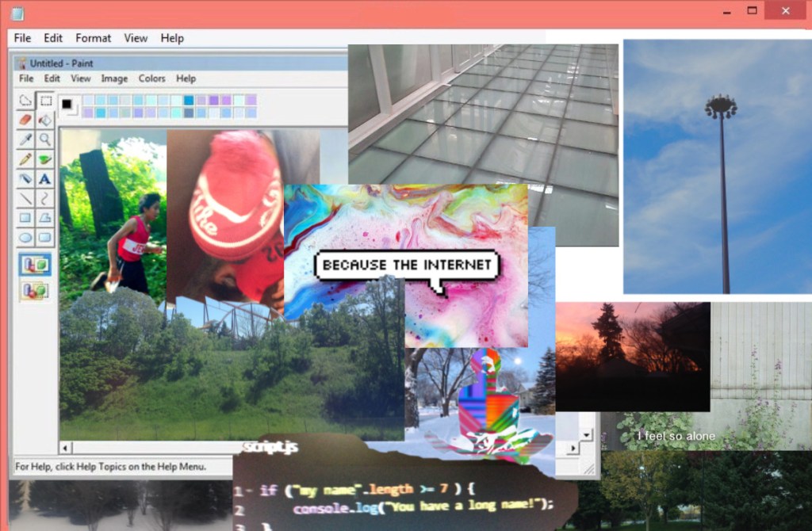Image resolution: width=812 pixels, height=531 pixels.
Task: Click the vertical scrollbar down arrow
Action: tap(587, 434)
